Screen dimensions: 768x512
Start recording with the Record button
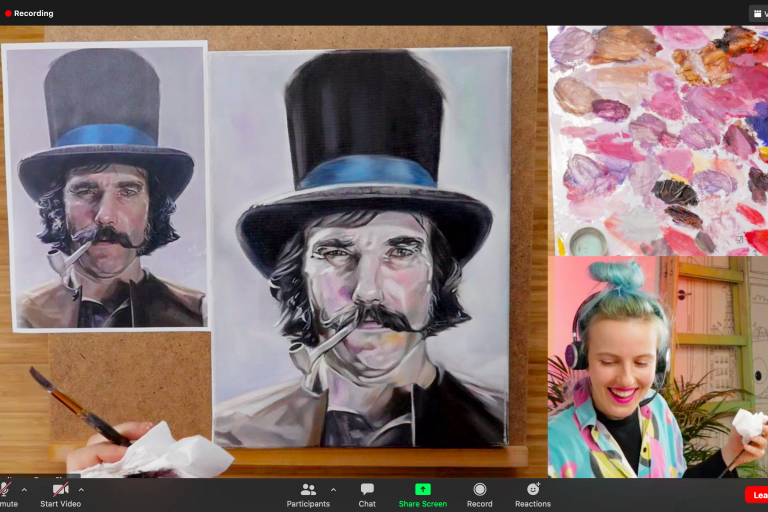pos(480,495)
